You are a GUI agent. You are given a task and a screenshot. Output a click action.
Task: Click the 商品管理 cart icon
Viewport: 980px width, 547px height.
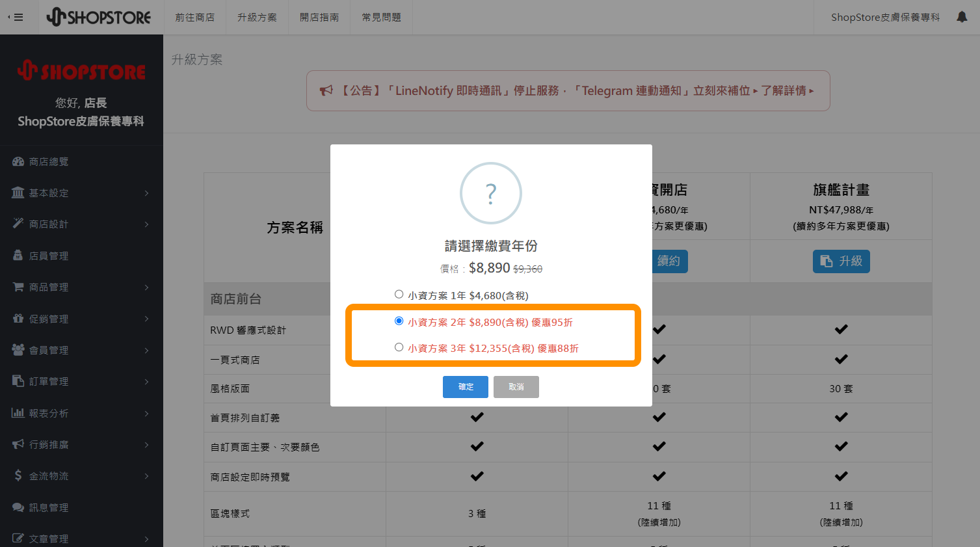click(18, 287)
